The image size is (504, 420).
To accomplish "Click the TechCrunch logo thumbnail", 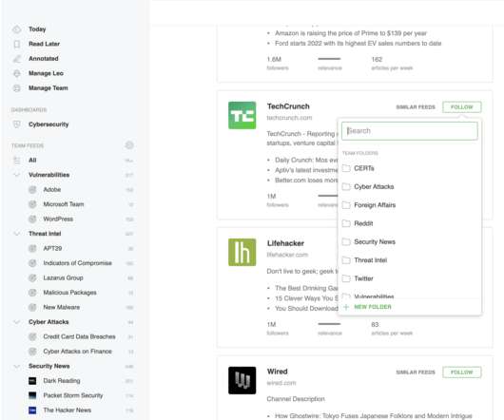I will 242,115.
